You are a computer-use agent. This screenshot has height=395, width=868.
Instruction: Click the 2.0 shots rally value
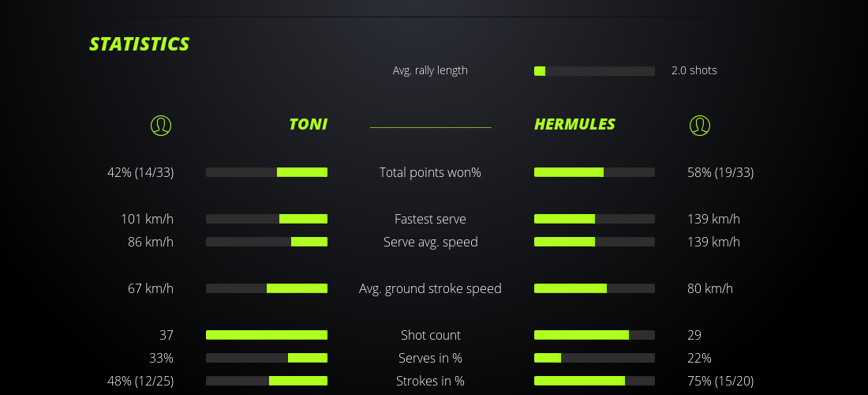(x=694, y=70)
